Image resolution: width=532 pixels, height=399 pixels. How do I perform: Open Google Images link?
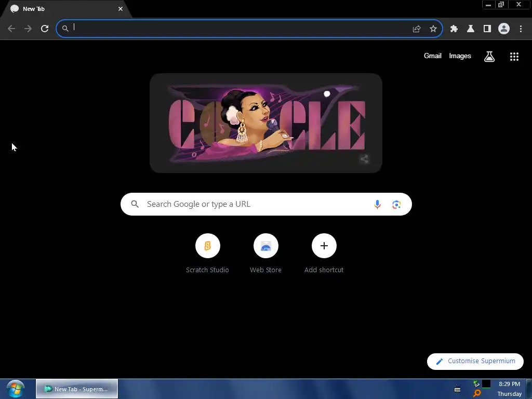click(x=460, y=56)
